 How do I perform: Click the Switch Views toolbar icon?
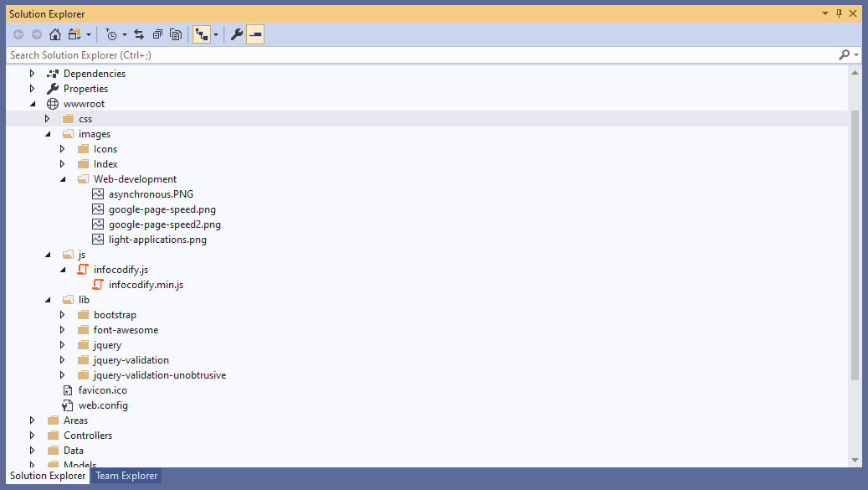(x=74, y=34)
